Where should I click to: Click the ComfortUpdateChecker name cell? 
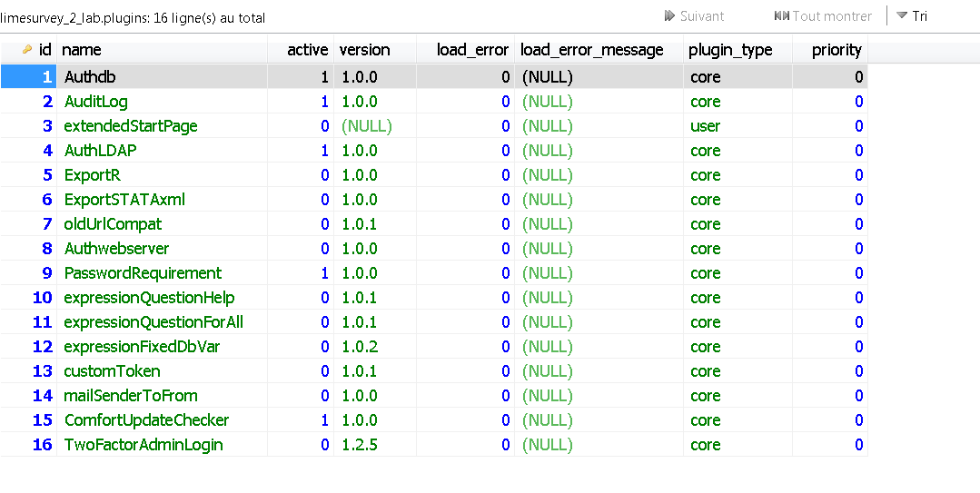pos(146,420)
